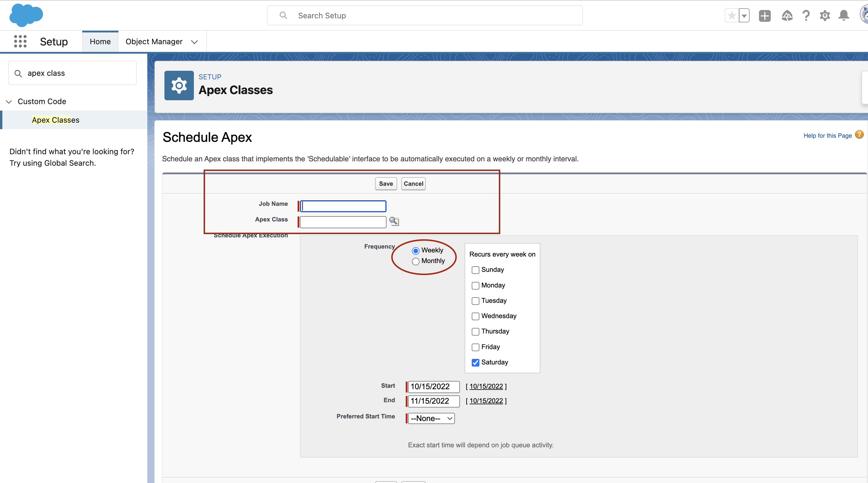Viewport: 868px width, 483px height.
Task: Uncheck the Saturday checkbox
Action: point(475,363)
